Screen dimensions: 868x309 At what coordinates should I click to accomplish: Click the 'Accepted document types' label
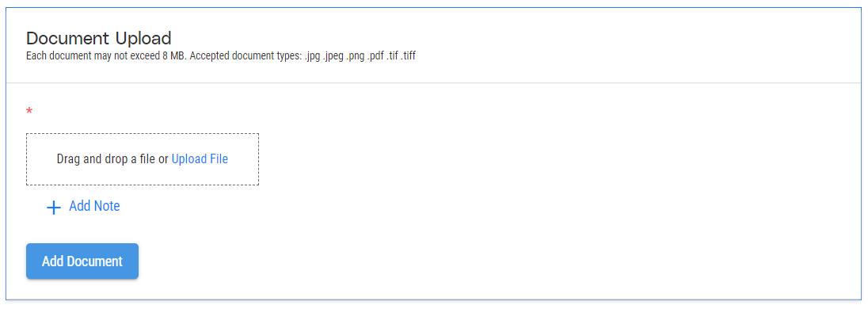click(x=246, y=56)
